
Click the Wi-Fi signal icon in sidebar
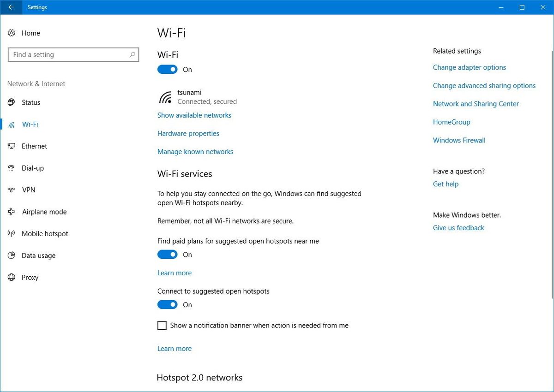[x=11, y=124]
